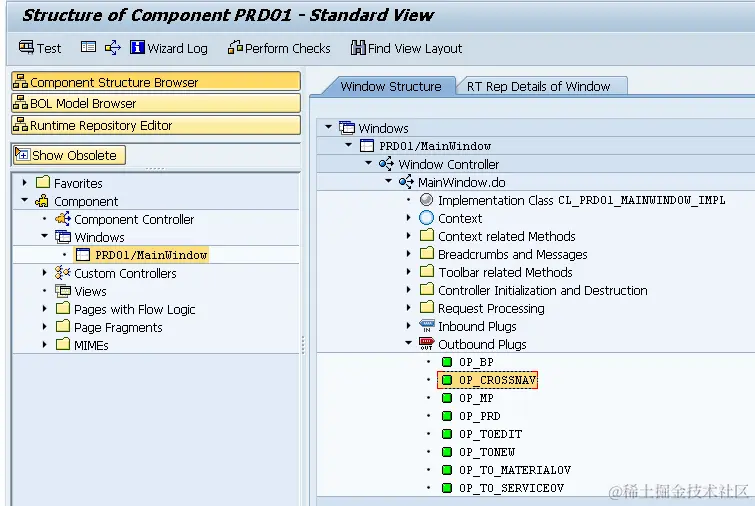This screenshot has width=755, height=506.
Task: Collapse the Windows node in left tree
Action: pos(45,236)
